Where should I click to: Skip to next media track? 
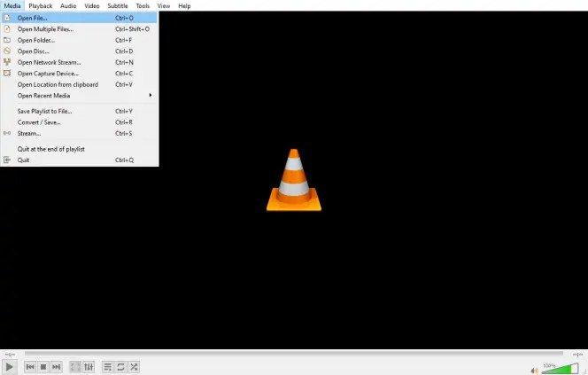(57, 367)
